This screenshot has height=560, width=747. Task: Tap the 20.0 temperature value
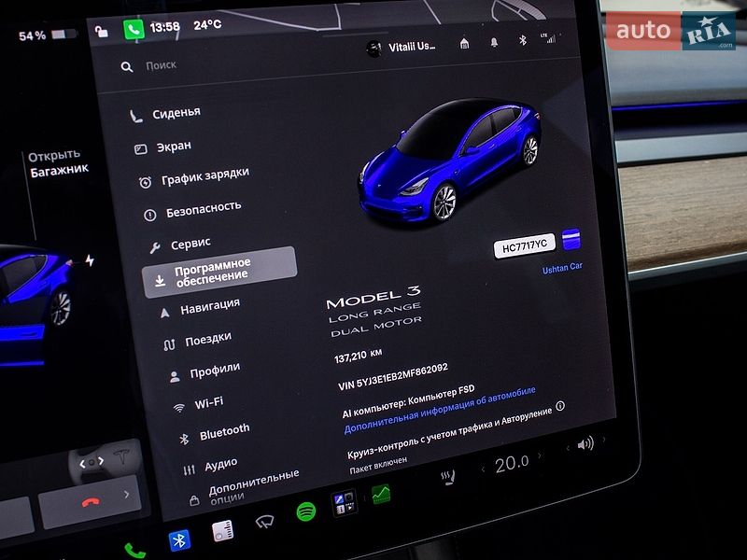click(512, 464)
